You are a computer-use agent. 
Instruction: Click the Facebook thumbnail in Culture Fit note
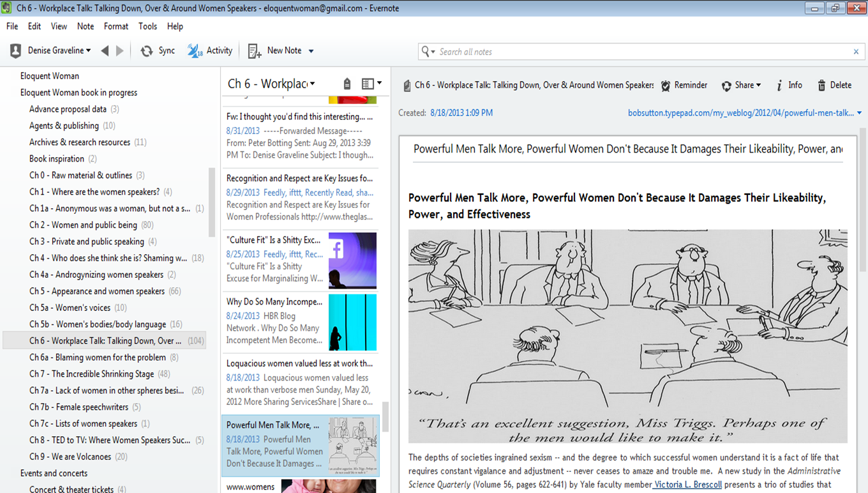[352, 261]
